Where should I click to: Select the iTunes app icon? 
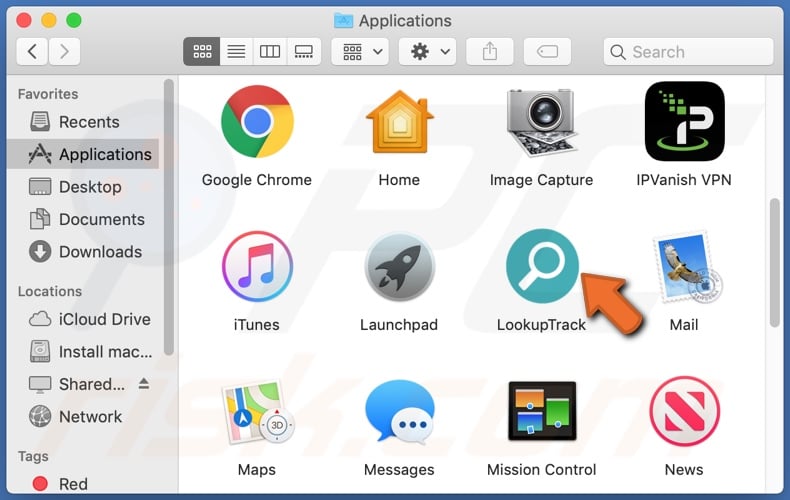(x=257, y=267)
